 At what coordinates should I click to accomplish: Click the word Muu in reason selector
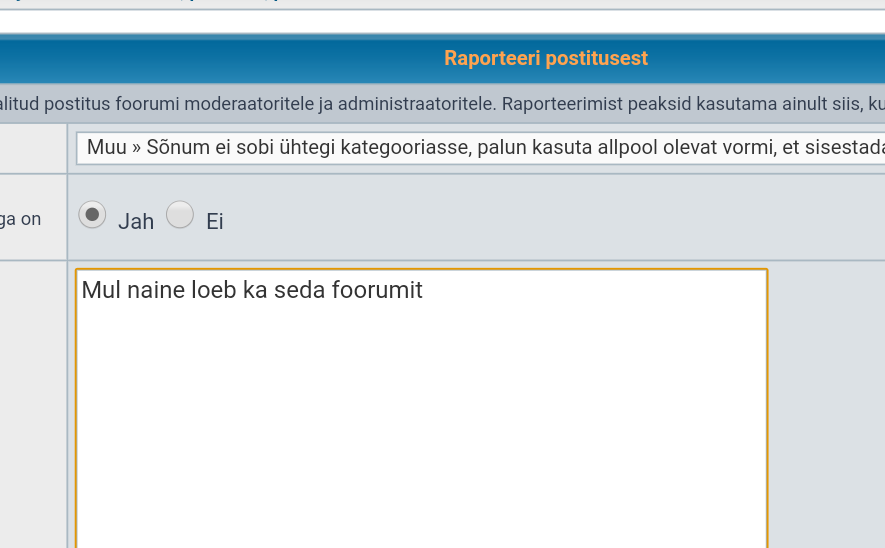(107, 148)
